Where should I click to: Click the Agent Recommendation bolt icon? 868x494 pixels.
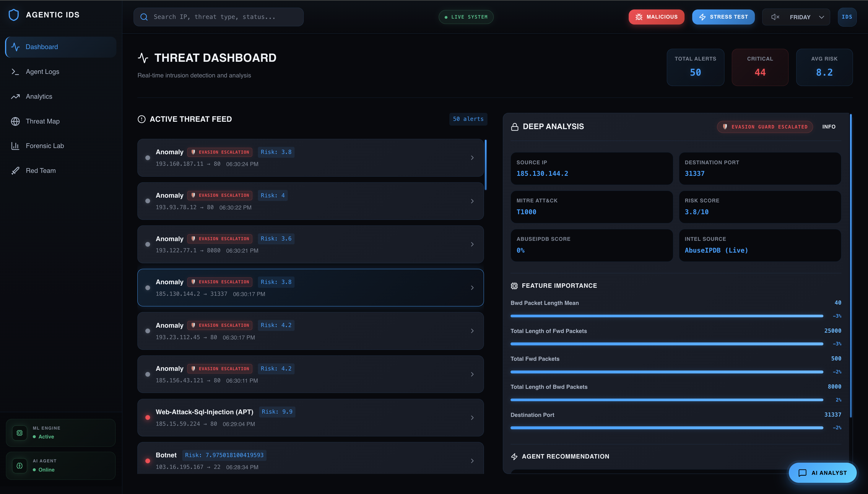click(x=514, y=456)
